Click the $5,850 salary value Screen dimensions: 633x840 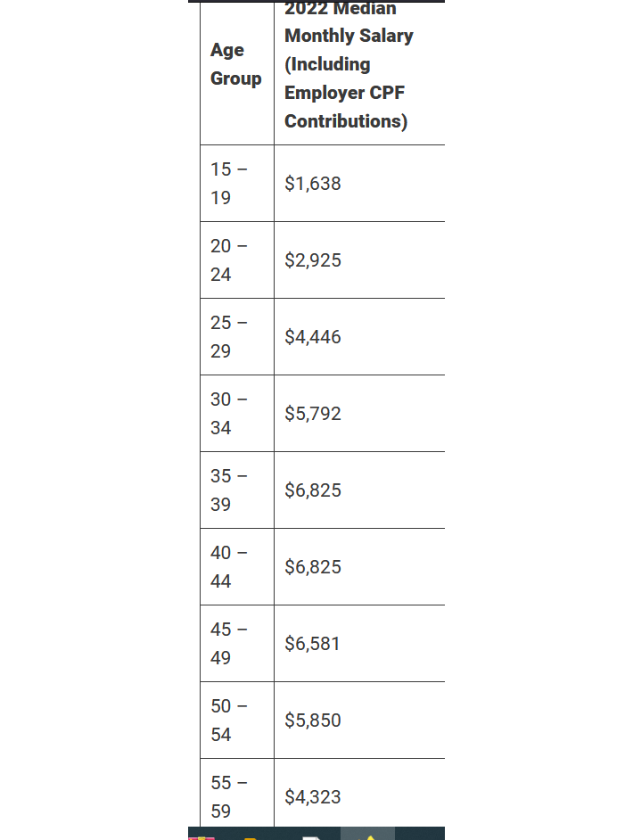point(313,720)
